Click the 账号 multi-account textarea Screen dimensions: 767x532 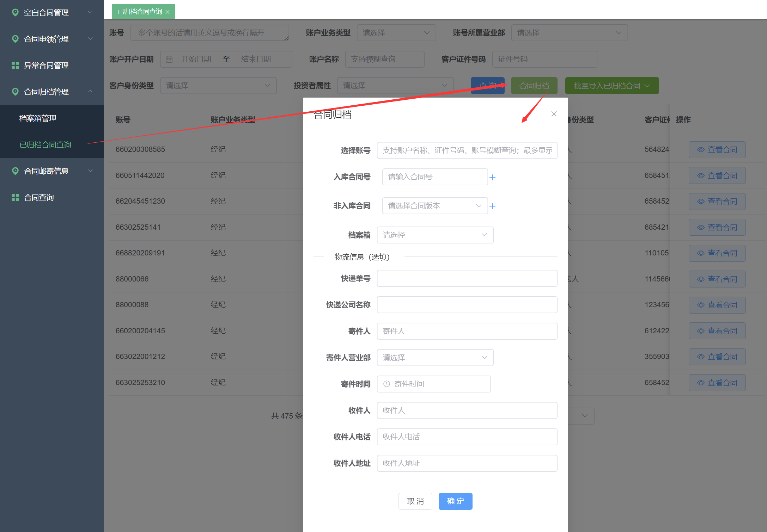click(x=210, y=33)
